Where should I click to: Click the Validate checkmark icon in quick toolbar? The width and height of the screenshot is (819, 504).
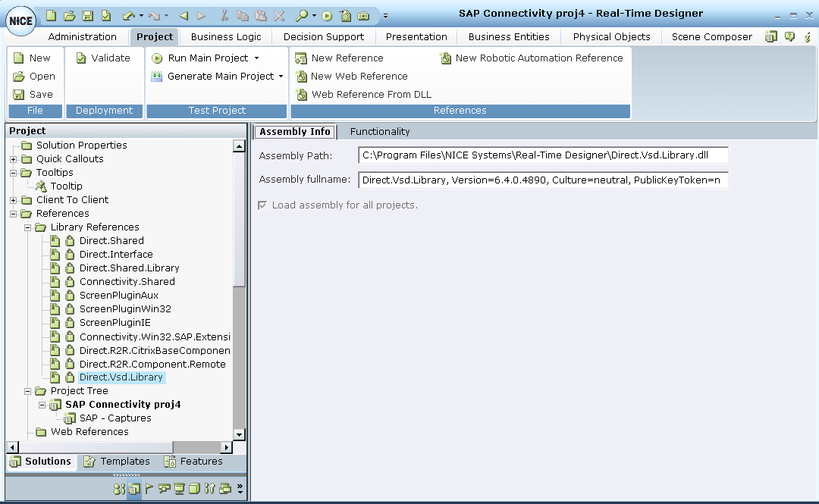click(x=106, y=16)
